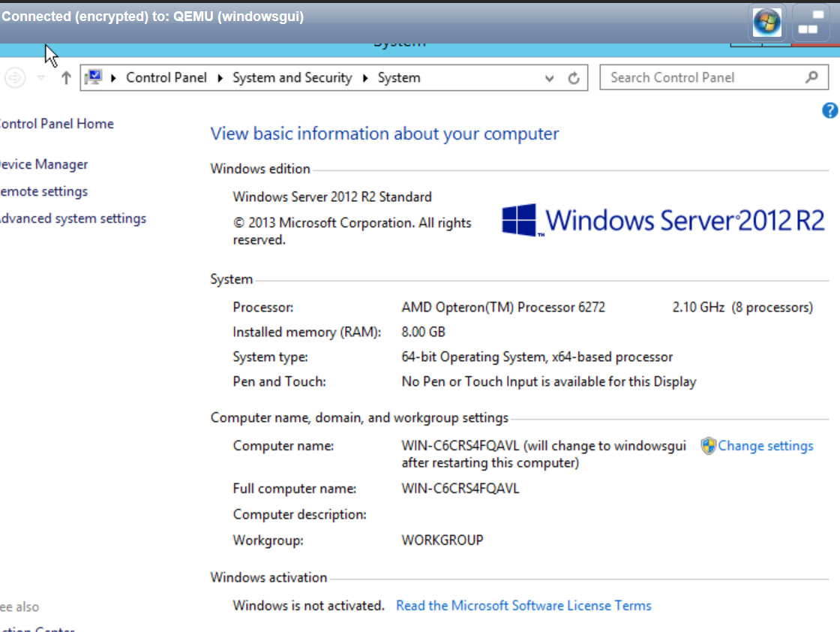Click the 'View basic information about your computer' heading
This screenshot has width=840, height=632.
coord(384,134)
